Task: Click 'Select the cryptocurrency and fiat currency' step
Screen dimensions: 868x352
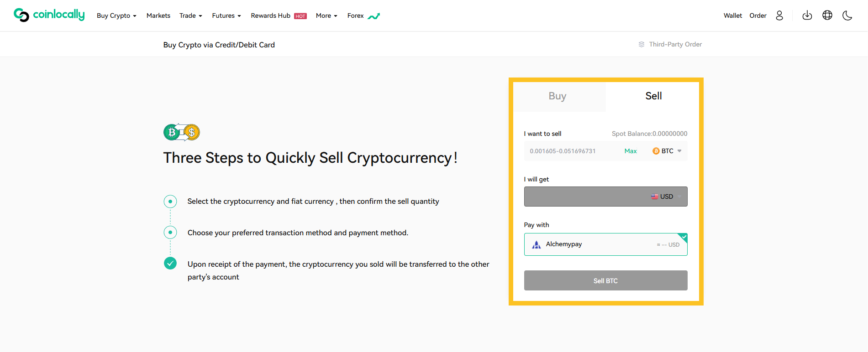Action: pos(313,201)
